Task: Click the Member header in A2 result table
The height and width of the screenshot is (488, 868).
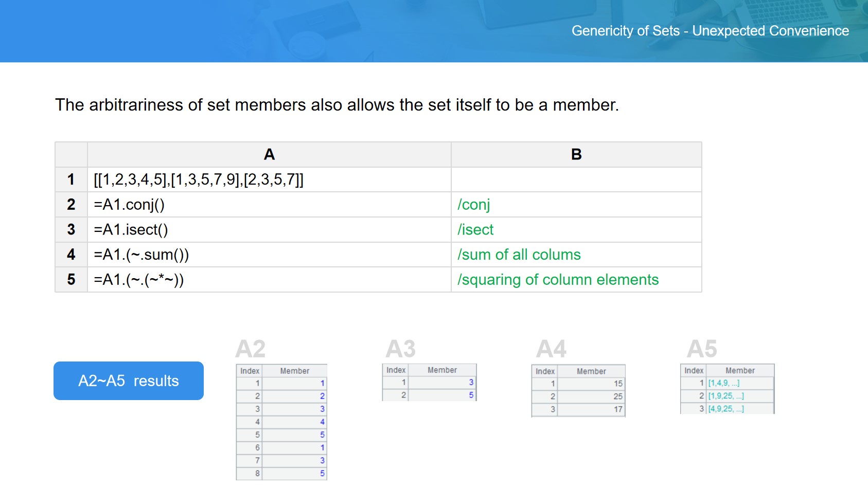Action: [294, 371]
